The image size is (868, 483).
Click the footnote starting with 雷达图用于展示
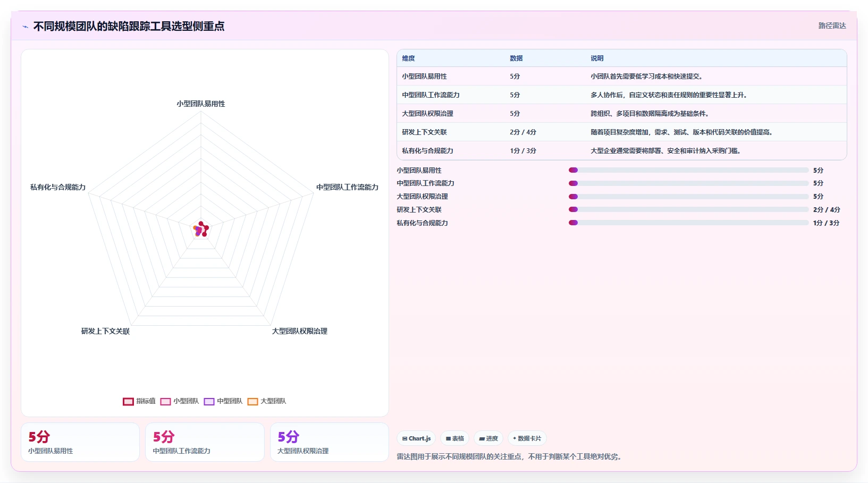(x=510, y=456)
